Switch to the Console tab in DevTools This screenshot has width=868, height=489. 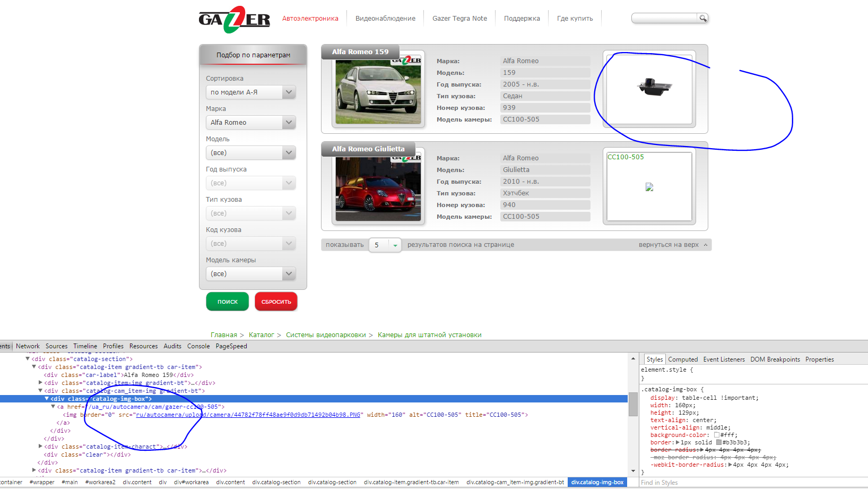point(198,346)
